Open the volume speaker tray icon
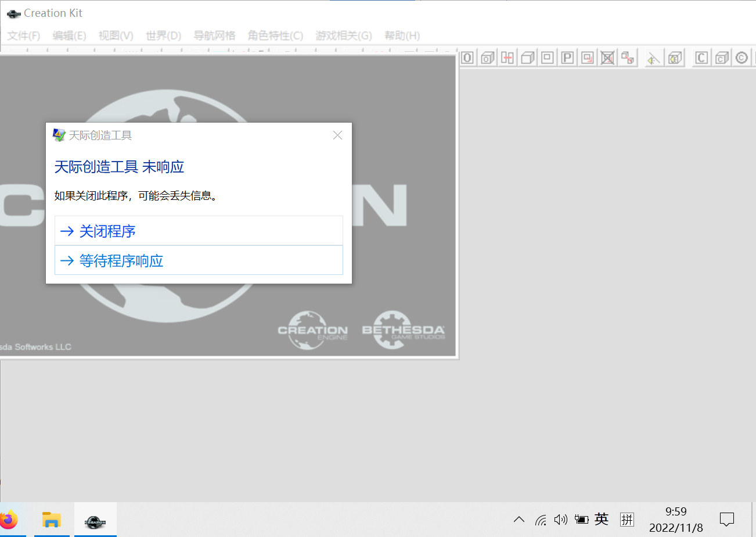Image resolution: width=756 pixels, height=537 pixels. [560, 520]
